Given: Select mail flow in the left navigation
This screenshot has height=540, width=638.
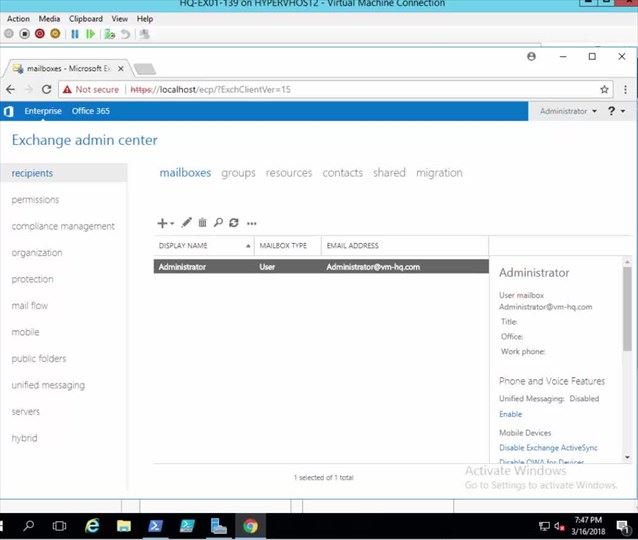Looking at the screenshot, I should [30, 306].
